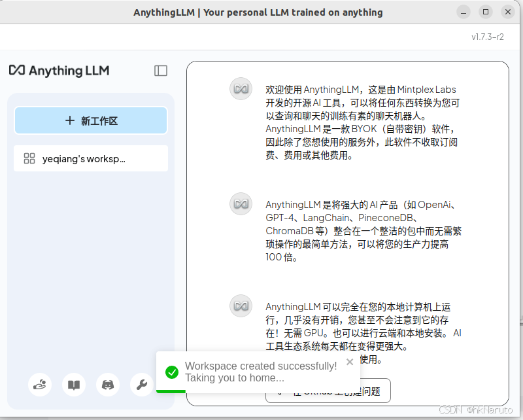The width and height of the screenshot is (523, 420).
Task: Click the avatar icon beside first welcome message
Action: coord(241,89)
